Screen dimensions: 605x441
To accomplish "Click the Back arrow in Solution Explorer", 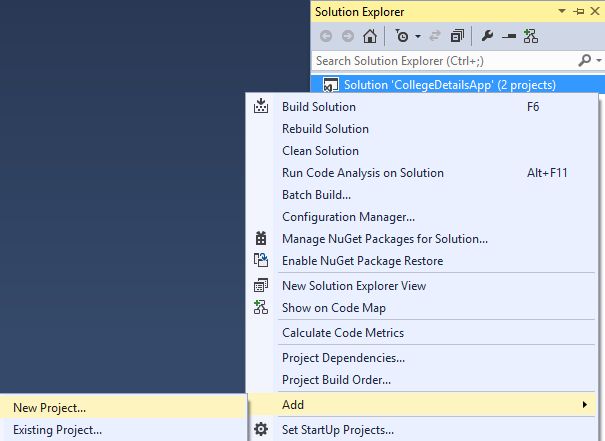I will coord(325,36).
